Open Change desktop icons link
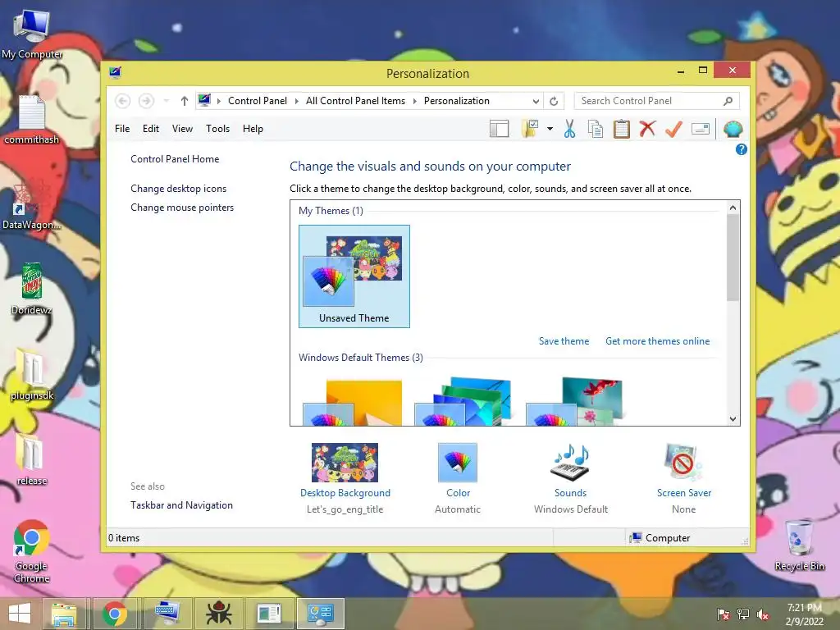The width and height of the screenshot is (840, 630). (x=178, y=189)
